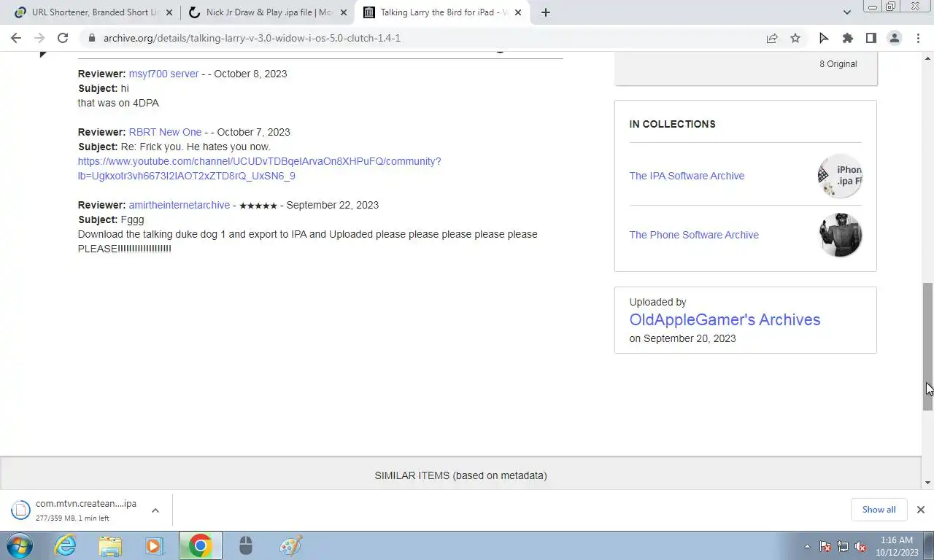Open reviewer msyf700 server profile
The width and height of the screenshot is (934, 560).
pyautogui.click(x=163, y=74)
